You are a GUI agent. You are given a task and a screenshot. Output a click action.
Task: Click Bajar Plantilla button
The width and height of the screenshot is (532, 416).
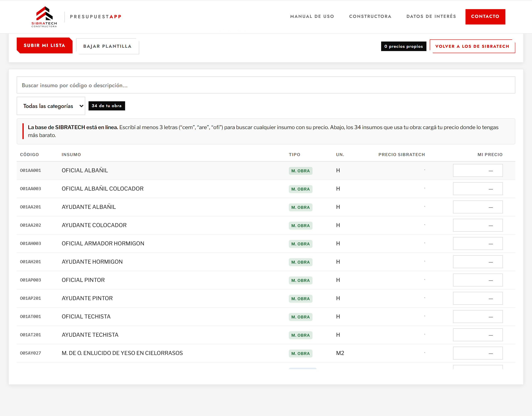(107, 46)
